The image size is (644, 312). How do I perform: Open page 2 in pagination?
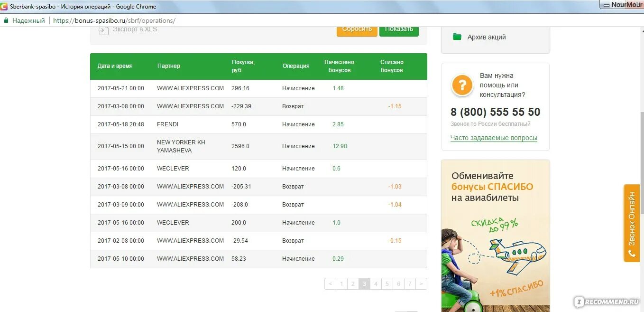point(353,284)
